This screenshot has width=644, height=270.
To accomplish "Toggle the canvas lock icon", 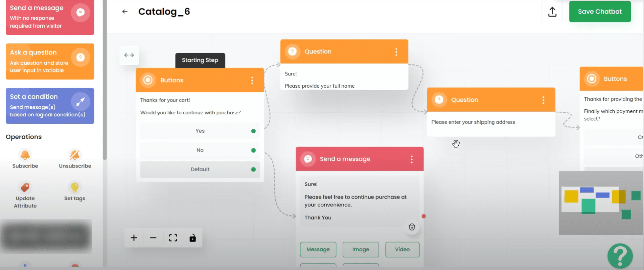I will [x=192, y=238].
